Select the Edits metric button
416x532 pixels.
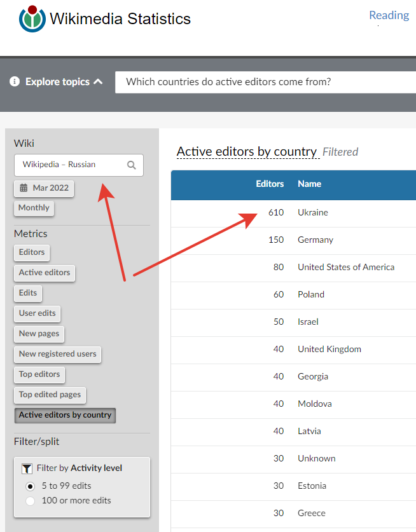tap(28, 293)
